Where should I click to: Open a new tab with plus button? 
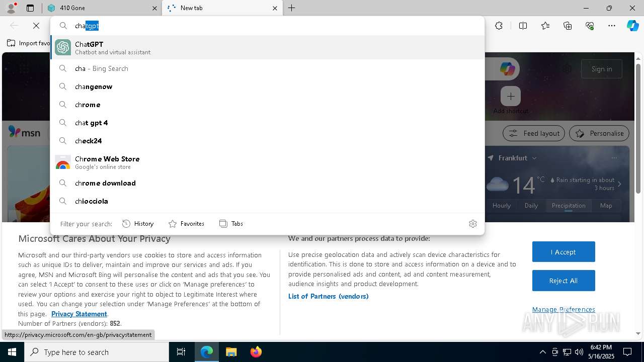coord(292,8)
